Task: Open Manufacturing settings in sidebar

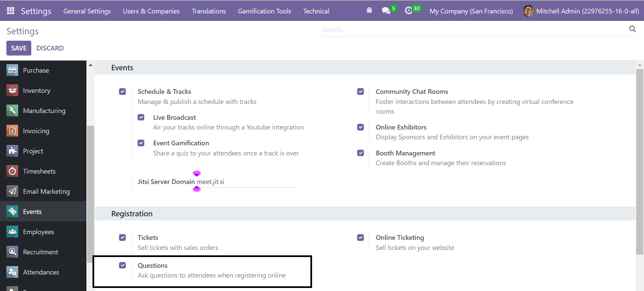Action: (x=43, y=111)
